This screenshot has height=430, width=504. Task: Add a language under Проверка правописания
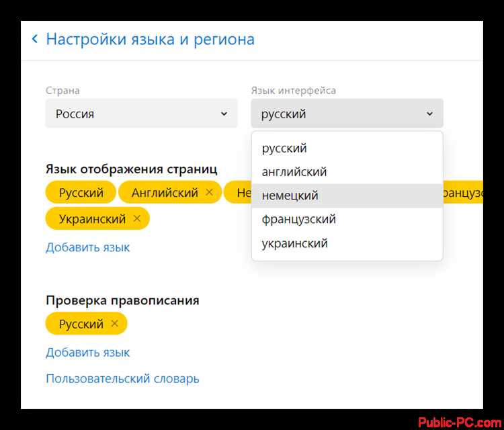click(x=87, y=352)
